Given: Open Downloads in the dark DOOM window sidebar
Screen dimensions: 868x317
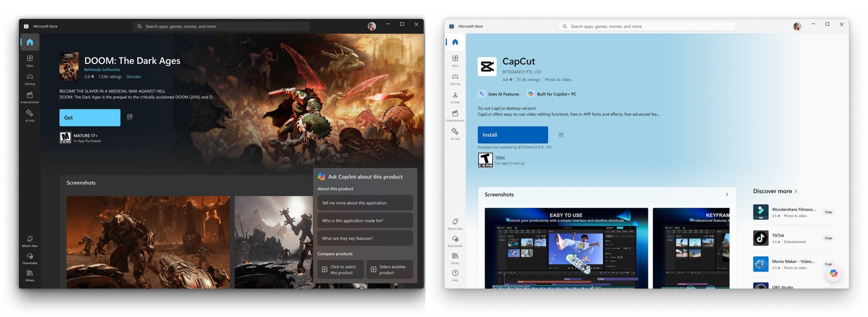Looking at the screenshot, I should [30, 258].
